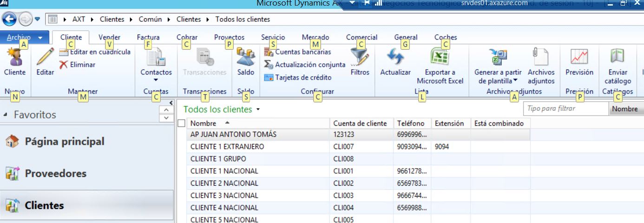The width and height of the screenshot is (644, 223).
Task: Open the Saldo coins icon
Action: tap(246, 57)
